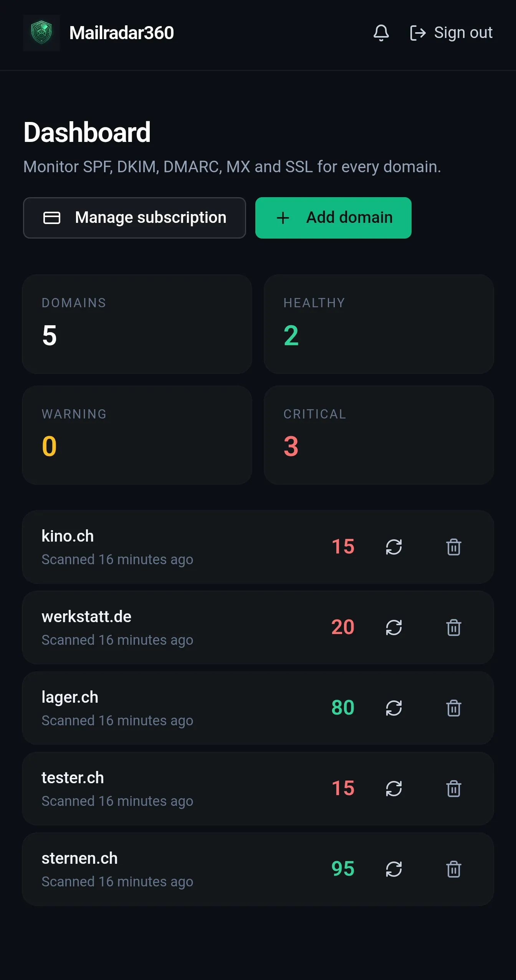The height and width of the screenshot is (980, 516).
Task: Delete the sternen.ch domain
Action: coord(453,869)
